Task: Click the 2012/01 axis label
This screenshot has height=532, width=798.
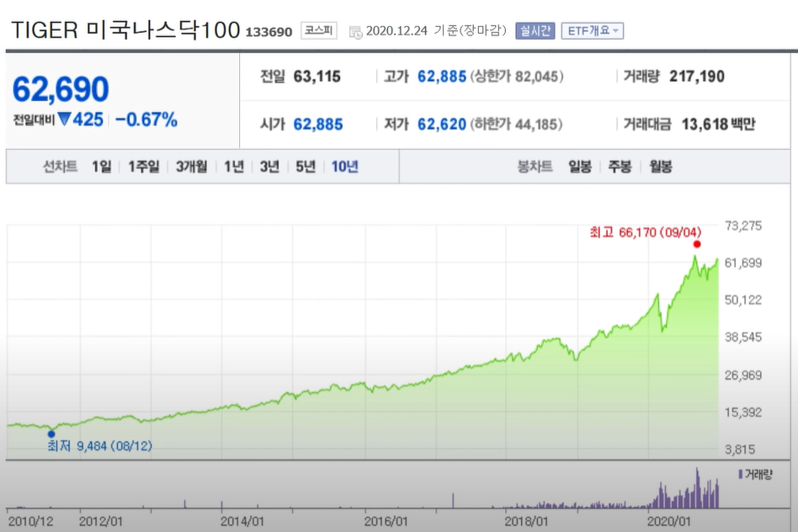Action: [x=101, y=521]
